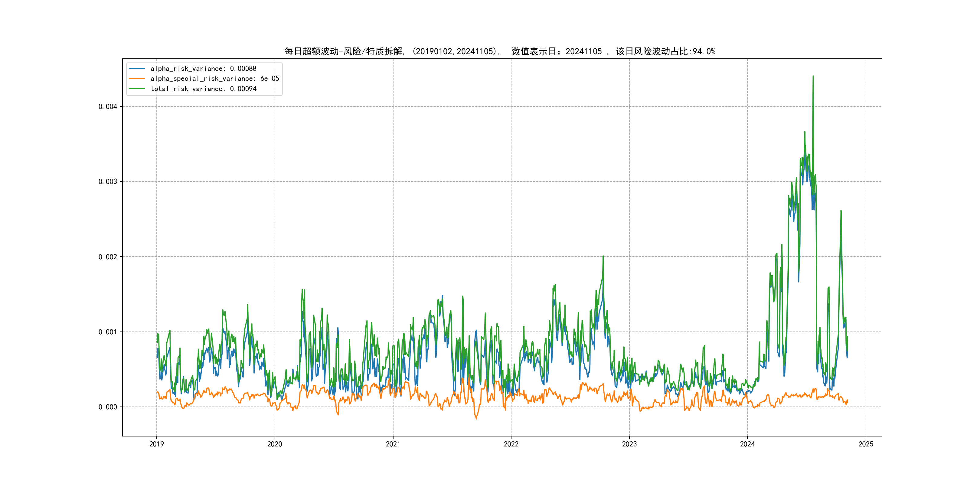Viewport: 980px width, 490px height.
Task: Click the 2020 x-axis tick label
Action: coord(275,444)
